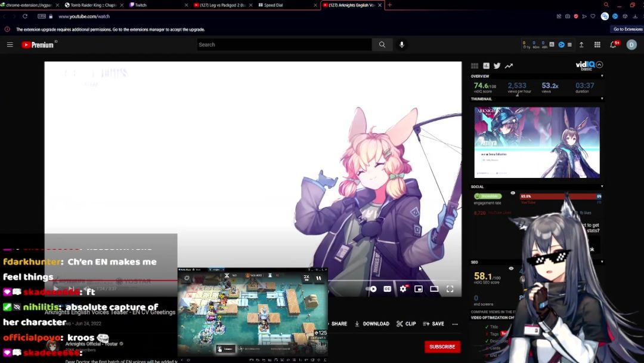Click SAVE to add to playlist
The height and width of the screenshot is (363, 644).
434,324
